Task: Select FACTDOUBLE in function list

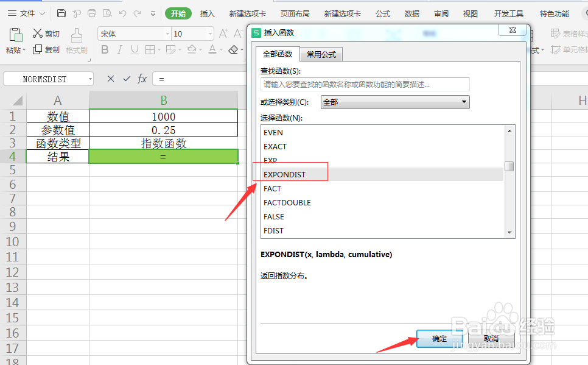Action: pyautogui.click(x=382, y=203)
